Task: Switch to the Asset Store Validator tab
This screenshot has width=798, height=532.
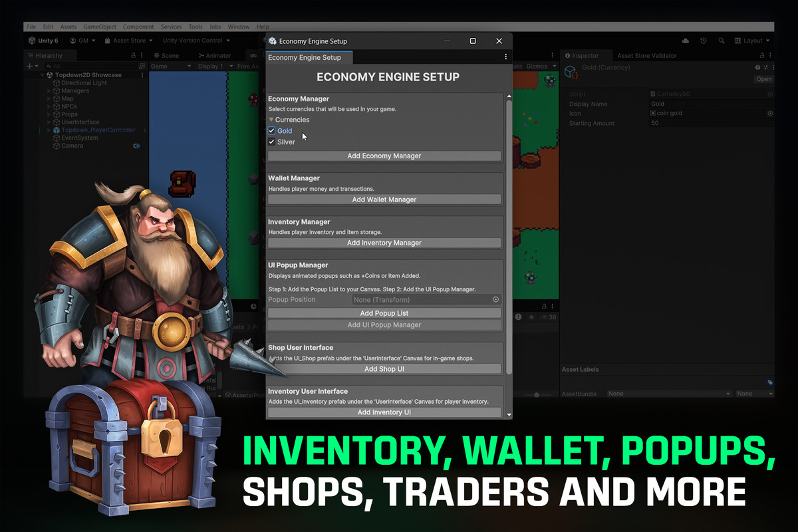Action: pyautogui.click(x=647, y=56)
